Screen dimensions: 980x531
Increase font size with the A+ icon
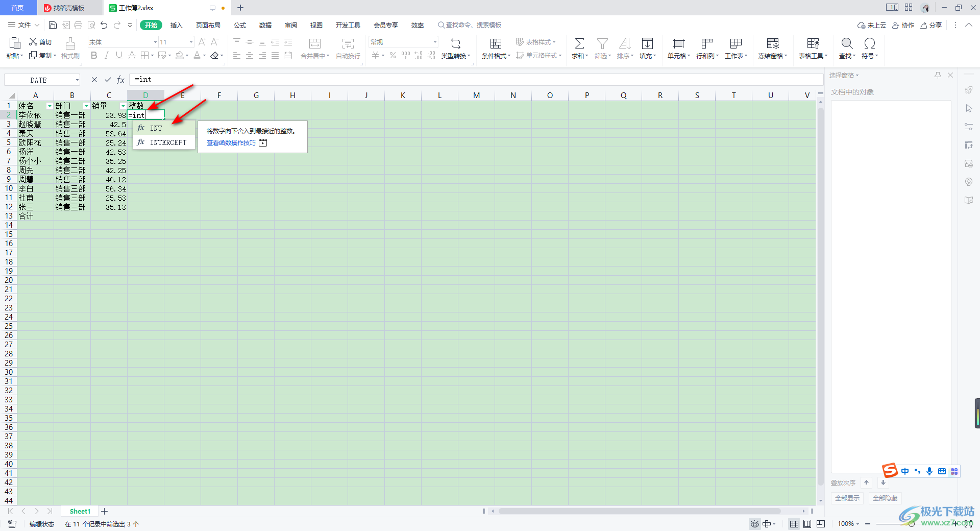pos(203,42)
